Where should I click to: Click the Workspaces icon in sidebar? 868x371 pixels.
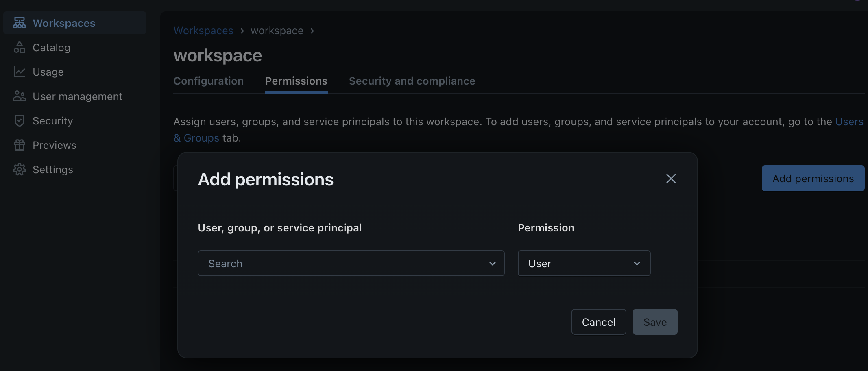pyautogui.click(x=19, y=23)
